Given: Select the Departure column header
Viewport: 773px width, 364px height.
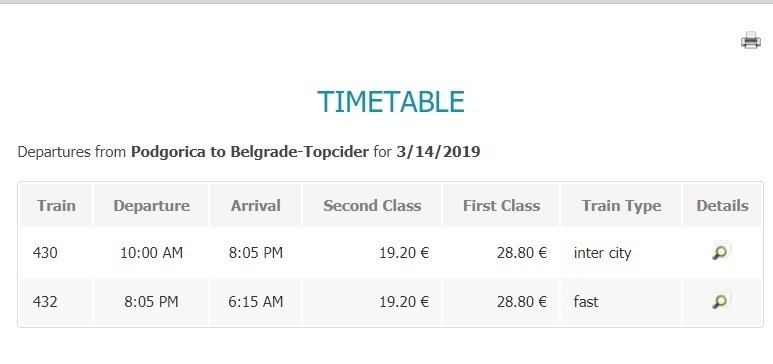Looking at the screenshot, I should [x=151, y=206].
